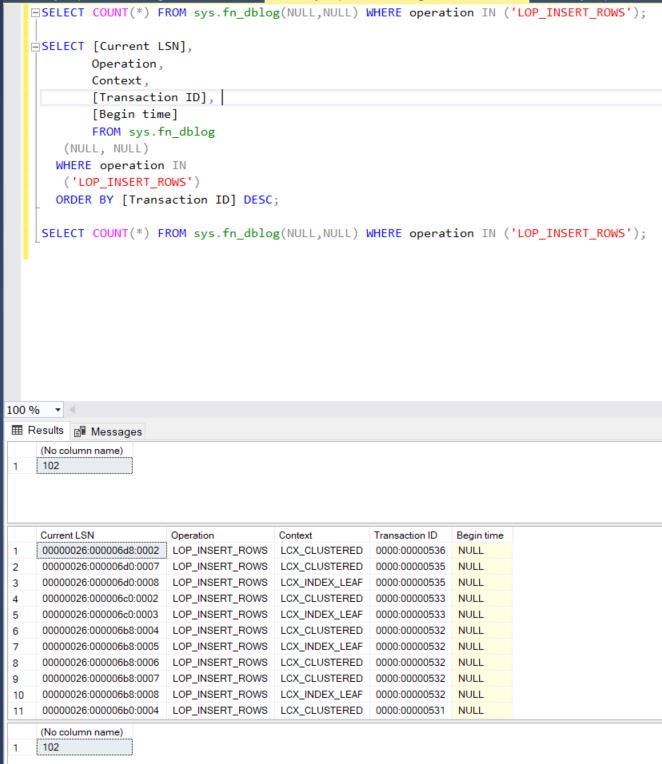
Task: Select row 1 Begin time NULL cell
Action: 482,551
